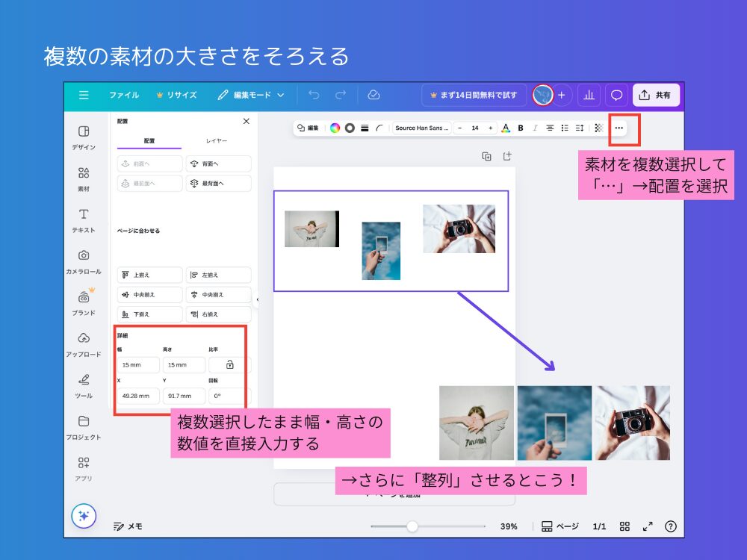Toggle bold formatting with the B button
Viewport: 747px width, 560px height.
pos(520,128)
